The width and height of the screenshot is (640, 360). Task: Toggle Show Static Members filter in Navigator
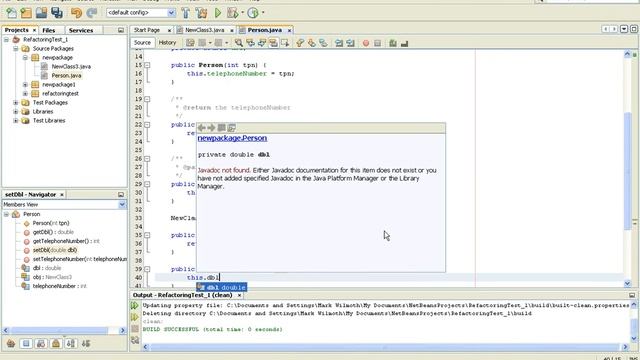tap(41, 344)
